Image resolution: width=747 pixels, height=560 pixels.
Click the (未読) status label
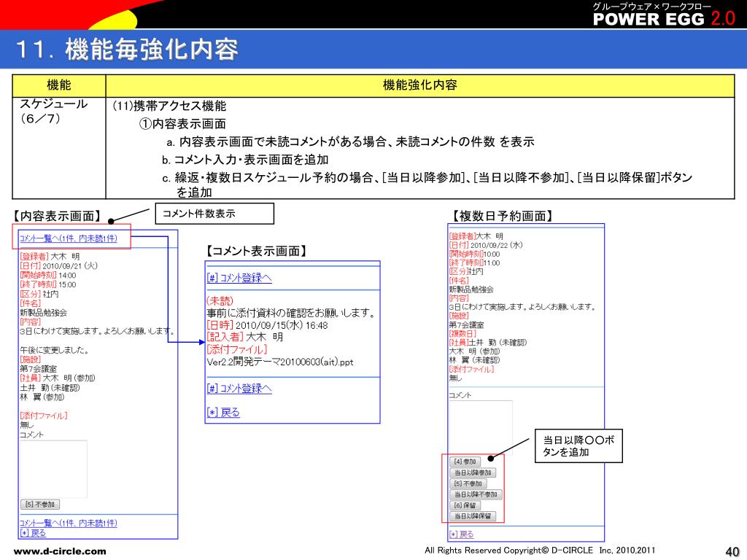220,300
